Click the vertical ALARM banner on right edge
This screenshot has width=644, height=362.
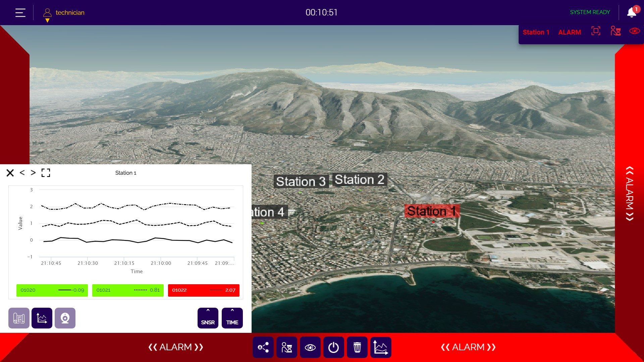pos(630,193)
